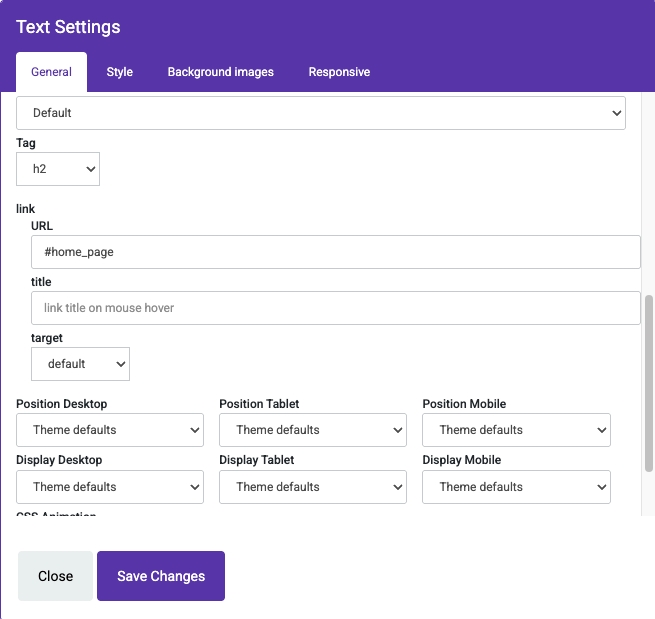655x619 pixels.
Task: Click the Close button
Action: tap(55, 576)
